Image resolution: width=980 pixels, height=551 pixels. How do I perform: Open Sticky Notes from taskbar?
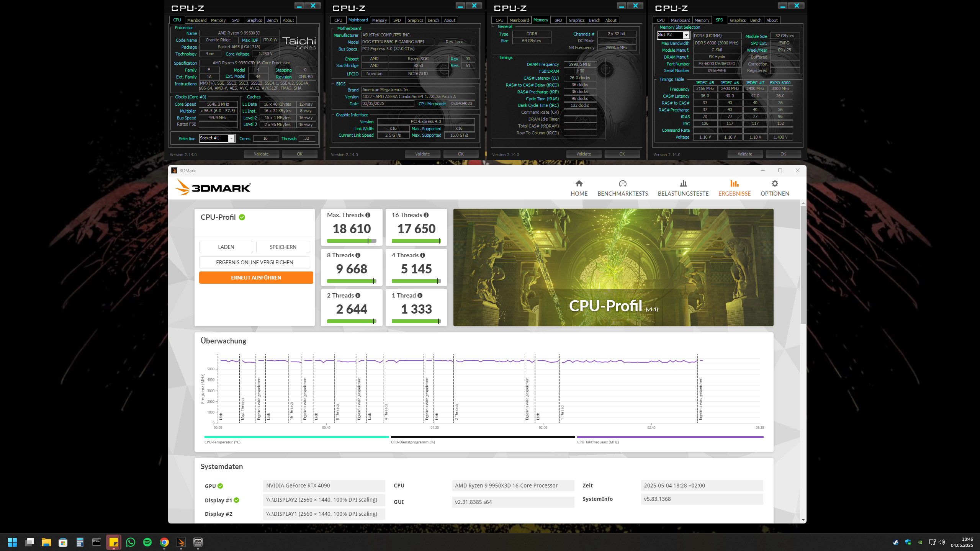point(114,542)
